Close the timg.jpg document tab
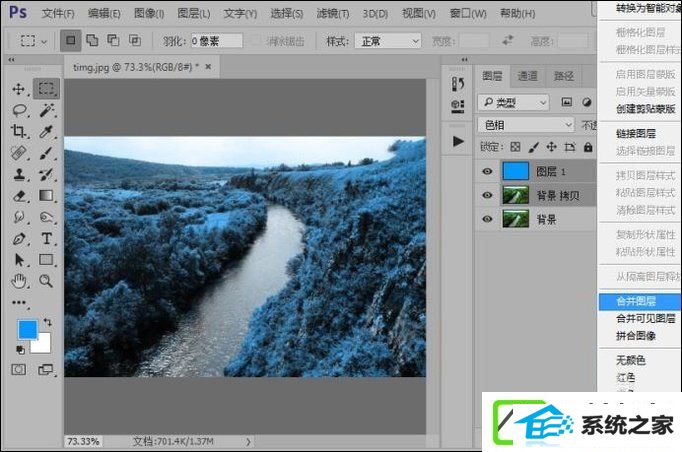This screenshot has width=682, height=452. click(208, 67)
